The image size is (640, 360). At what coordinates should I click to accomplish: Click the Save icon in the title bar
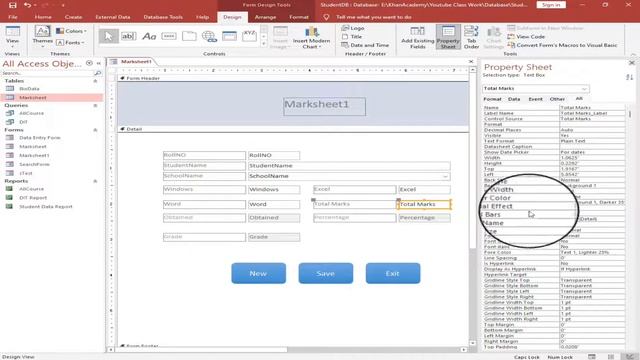tap(12, 5)
